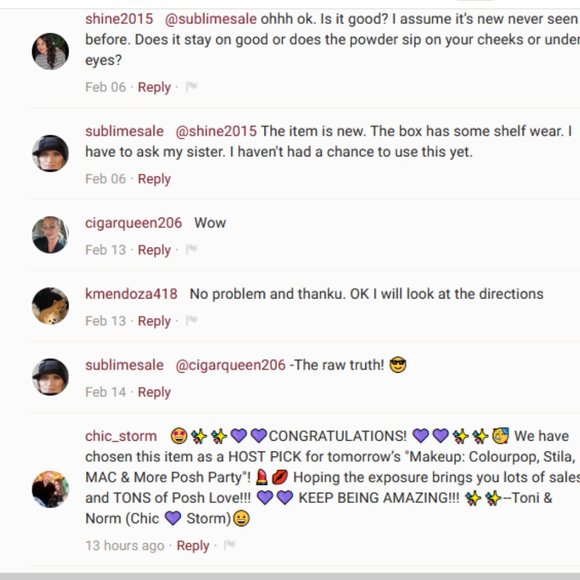Image resolution: width=580 pixels, height=580 pixels.
Task: Reply to sublimesale's shelf wear comment
Action: (x=154, y=179)
